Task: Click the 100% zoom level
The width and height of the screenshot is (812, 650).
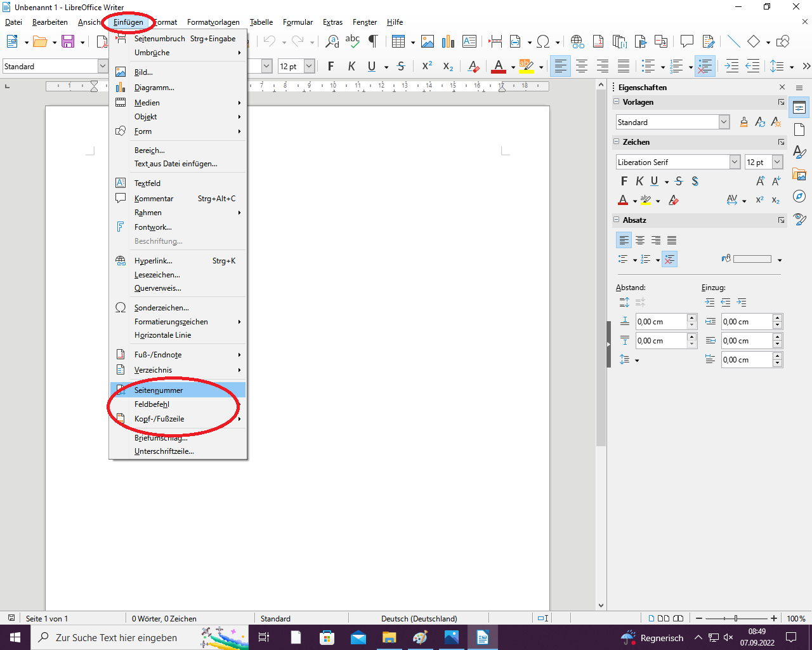Action: [x=796, y=618]
